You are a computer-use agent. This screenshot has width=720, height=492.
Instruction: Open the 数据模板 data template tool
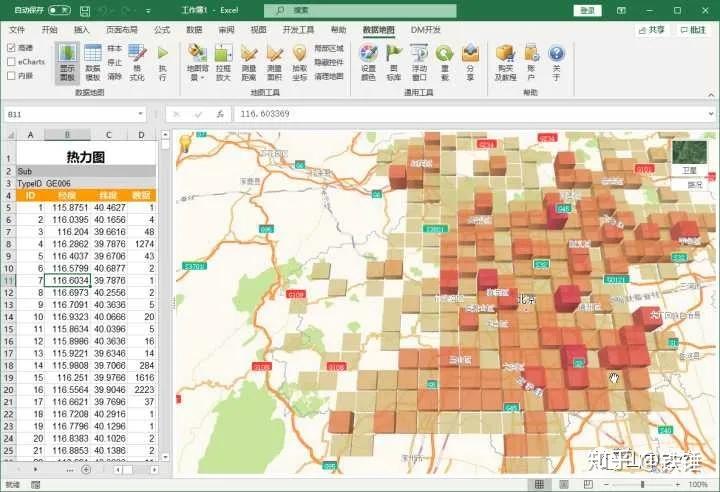(x=93, y=63)
